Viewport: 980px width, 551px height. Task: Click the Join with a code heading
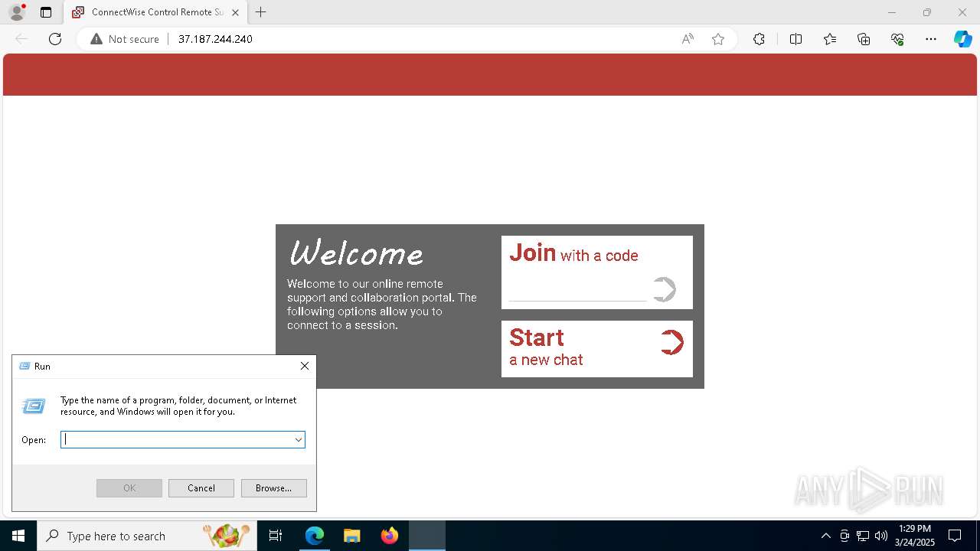pyautogui.click(x=573, y=253)
